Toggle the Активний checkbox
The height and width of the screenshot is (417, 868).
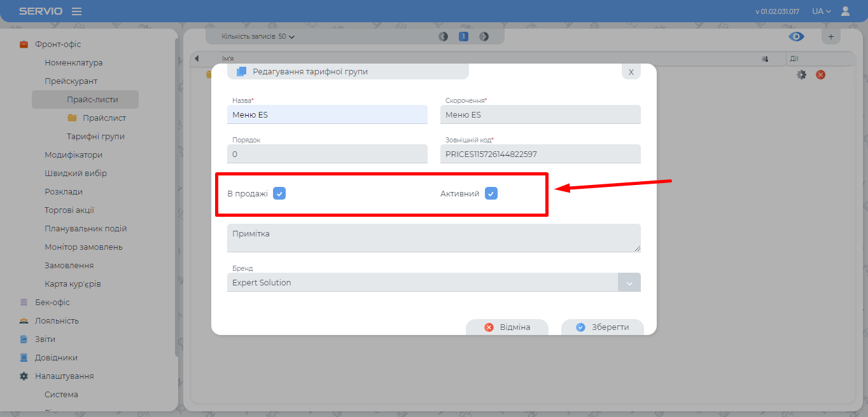491,193
